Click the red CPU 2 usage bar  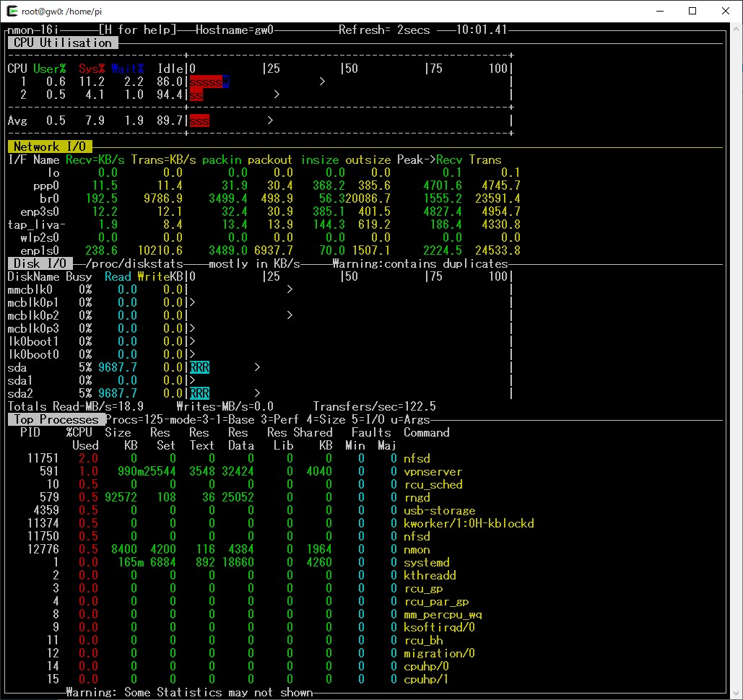[196, 95]
